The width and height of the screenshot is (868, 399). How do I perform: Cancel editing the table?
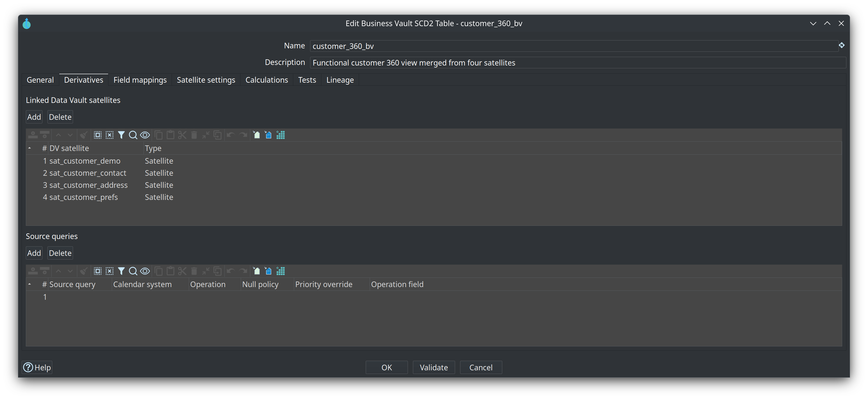(481, 367)
